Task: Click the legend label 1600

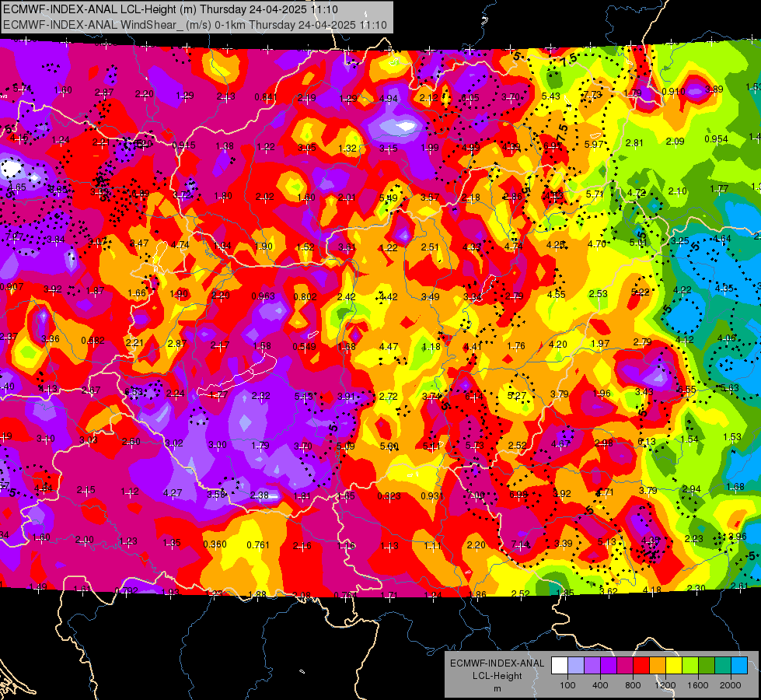Action: (x=697, y=685)
